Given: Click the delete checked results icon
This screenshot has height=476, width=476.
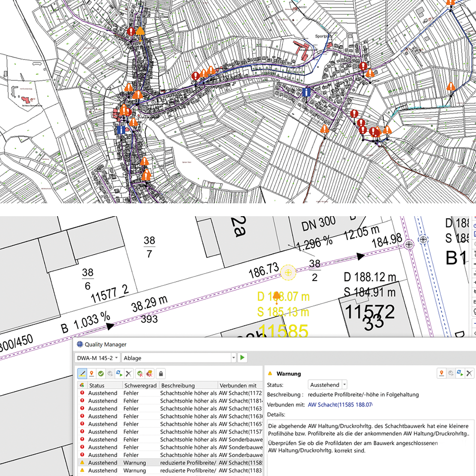Looking at the screenshot, I should (140, 373).
